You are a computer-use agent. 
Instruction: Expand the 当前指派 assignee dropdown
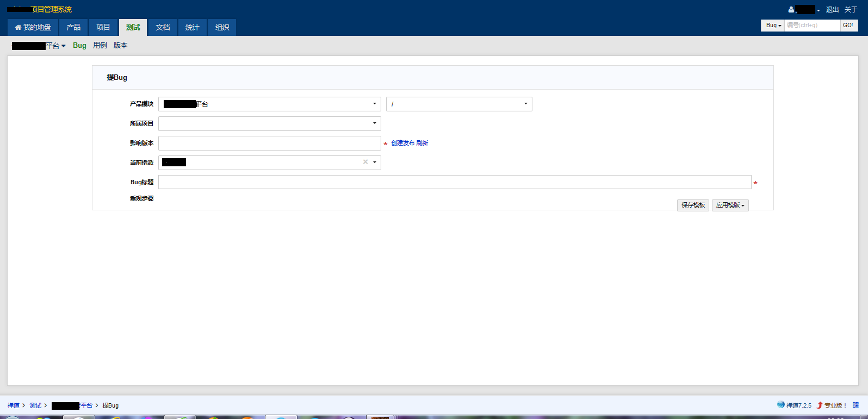[x=375, y=162]
